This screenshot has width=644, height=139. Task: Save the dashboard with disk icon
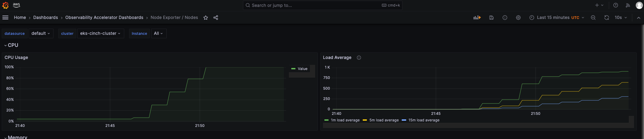(491, 18)
